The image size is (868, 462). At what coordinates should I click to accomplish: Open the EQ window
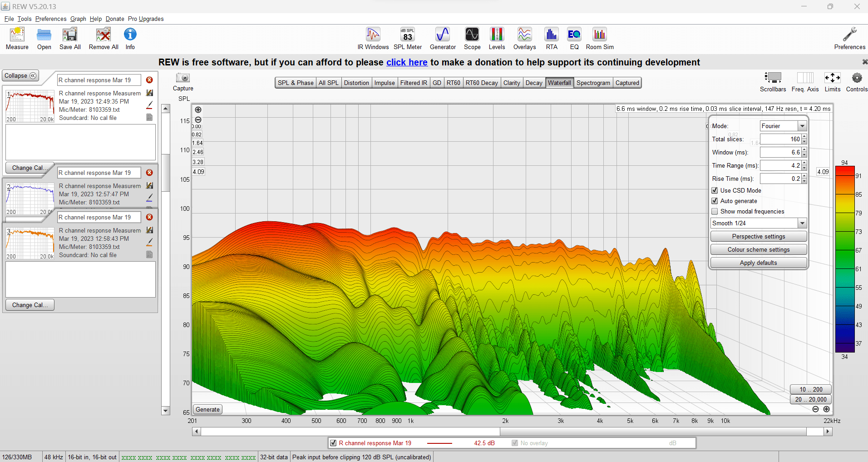point(574,38)
